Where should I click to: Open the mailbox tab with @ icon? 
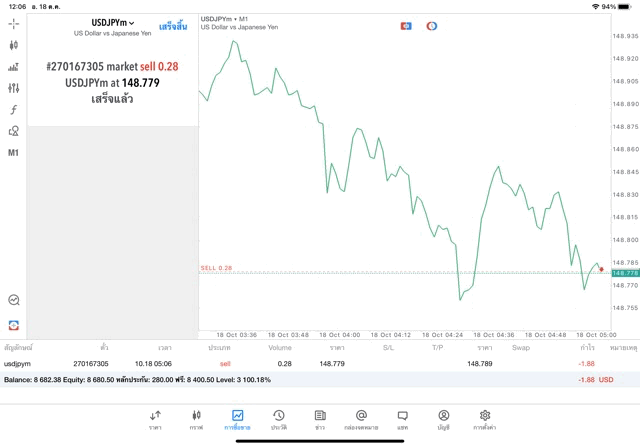pos(361,420)
